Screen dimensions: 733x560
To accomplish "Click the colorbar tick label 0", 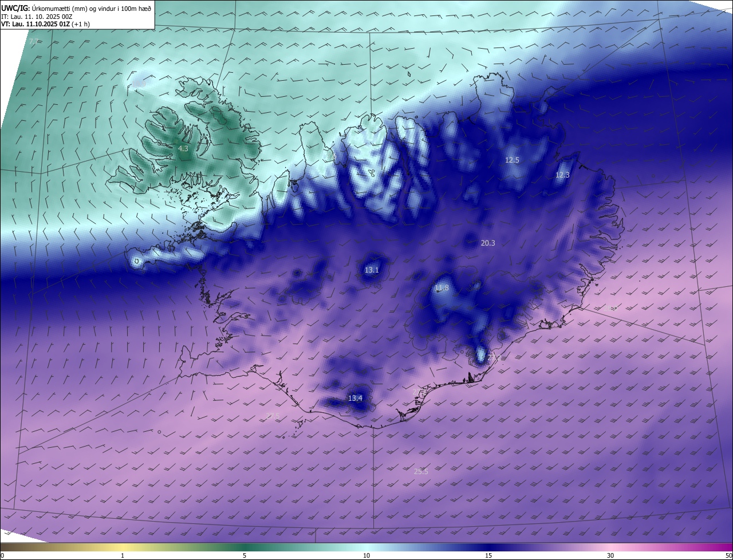I will point(2,555).
